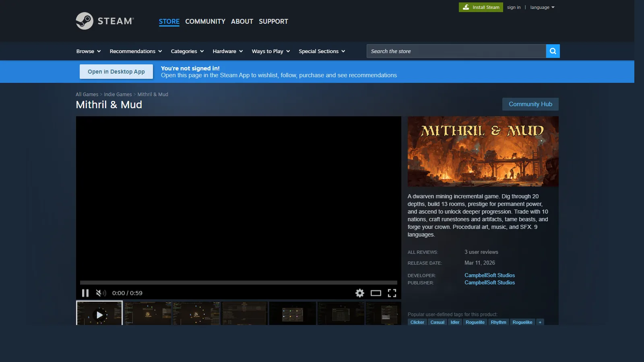Select the first trailer thumbnail
The height and width of the screenshot is (362, 644).
(x=99, y=313)
